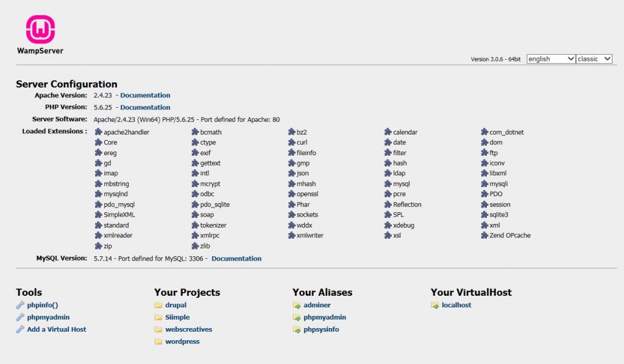Click Add a Virtual Host link
The image size is (624, 364).
coord(57,329)
